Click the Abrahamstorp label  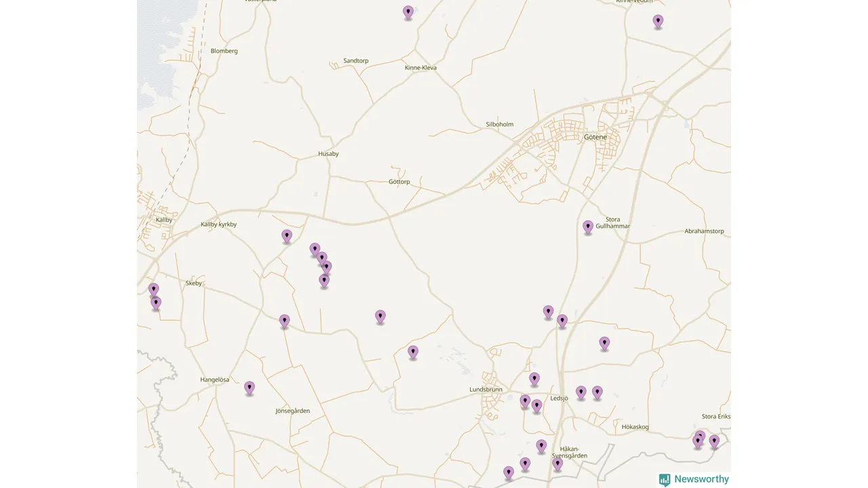(704, 231)
